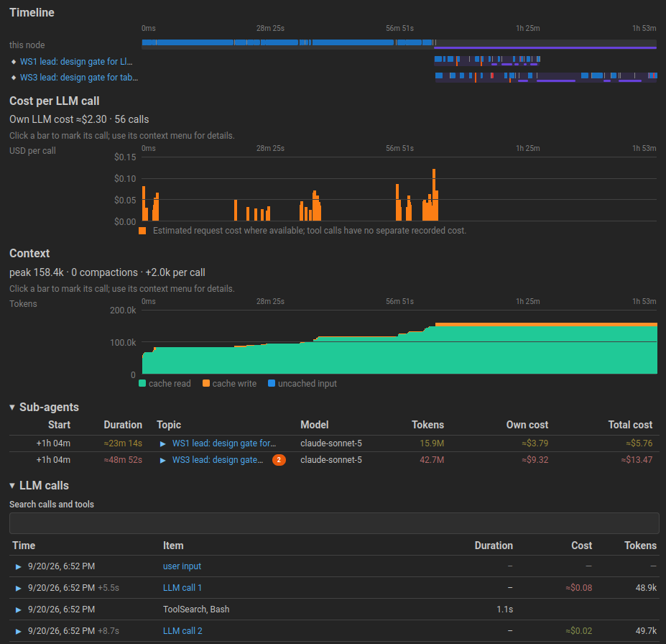Expand the user input row
This screenshot has width=666, height=644.
18,566
